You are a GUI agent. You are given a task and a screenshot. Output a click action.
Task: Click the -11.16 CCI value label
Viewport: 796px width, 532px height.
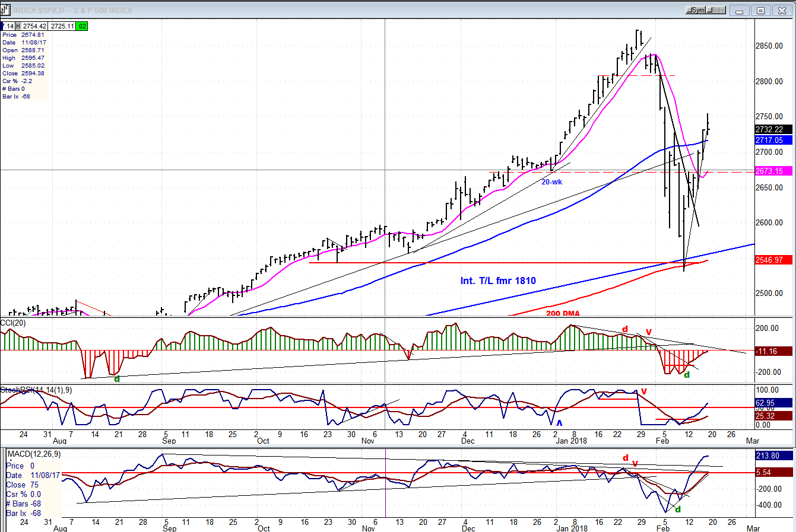click(773, 351)
